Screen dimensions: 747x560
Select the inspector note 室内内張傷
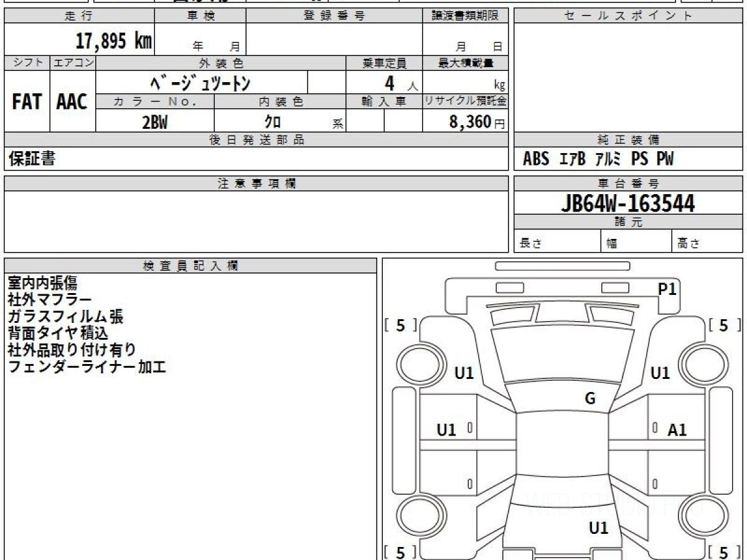(x=43, y=283)
